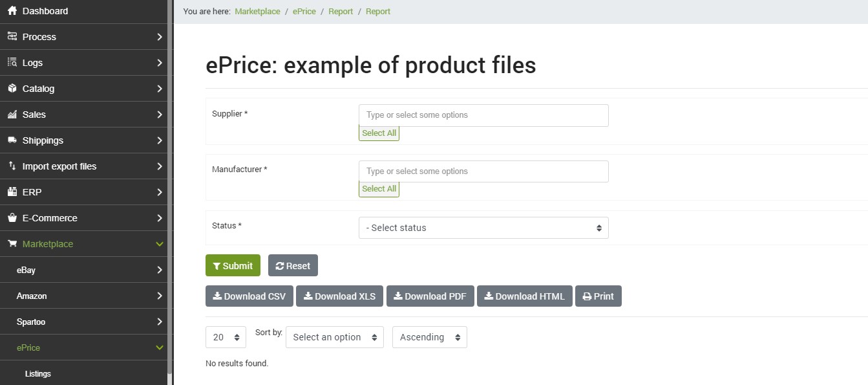Collapse the ePrice menu section

pyautogui.click(x=83, y=347)
